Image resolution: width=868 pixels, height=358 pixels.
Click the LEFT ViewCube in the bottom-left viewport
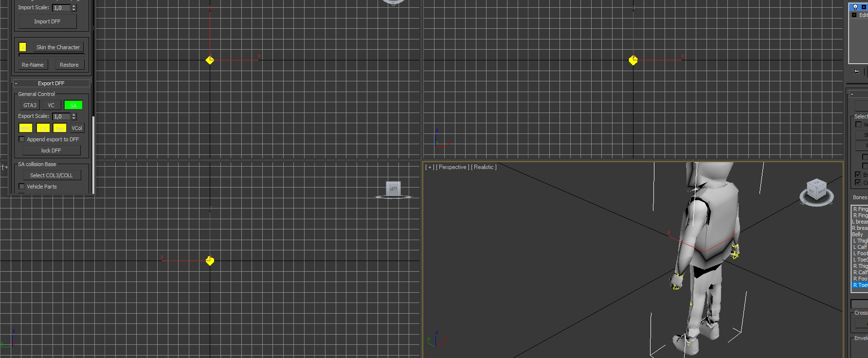pos(393,188)
